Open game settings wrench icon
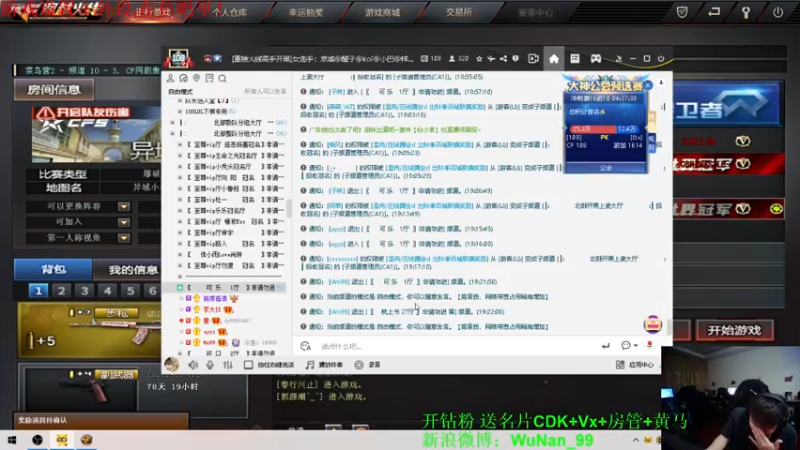The height and width of the screenshot is (450, 800). click(746, 12)
